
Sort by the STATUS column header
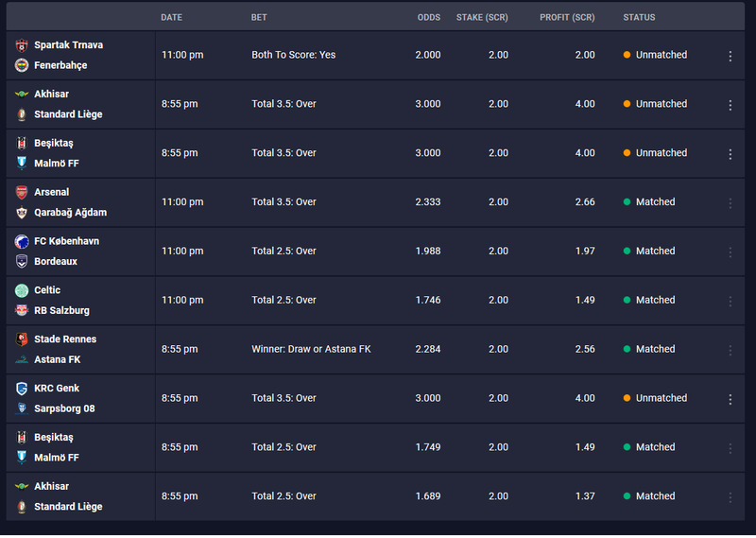click(639, 17)
